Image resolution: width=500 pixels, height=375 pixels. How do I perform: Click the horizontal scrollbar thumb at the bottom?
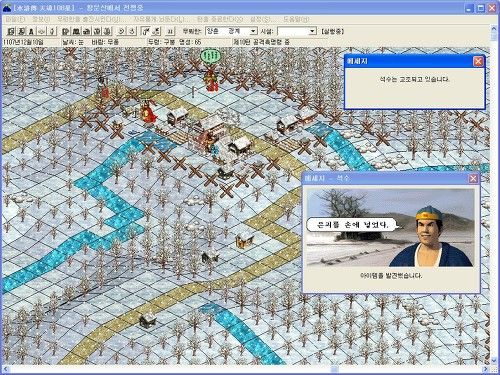(334, 369)
